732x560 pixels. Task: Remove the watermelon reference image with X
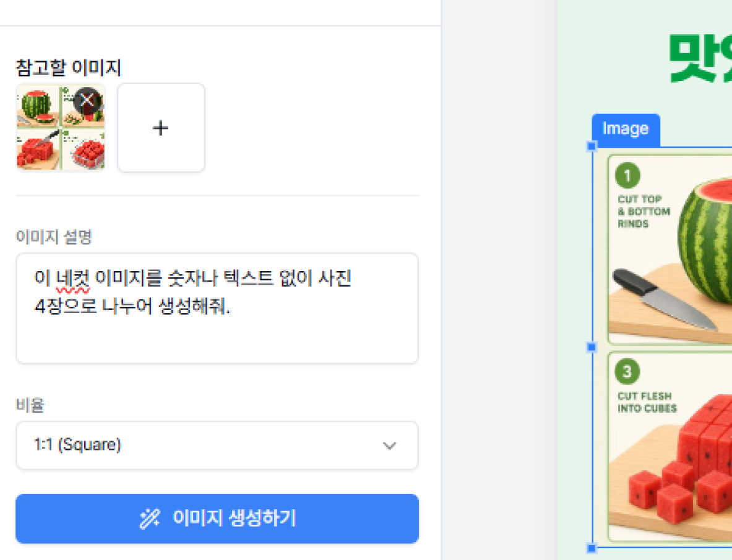[87, 100]
